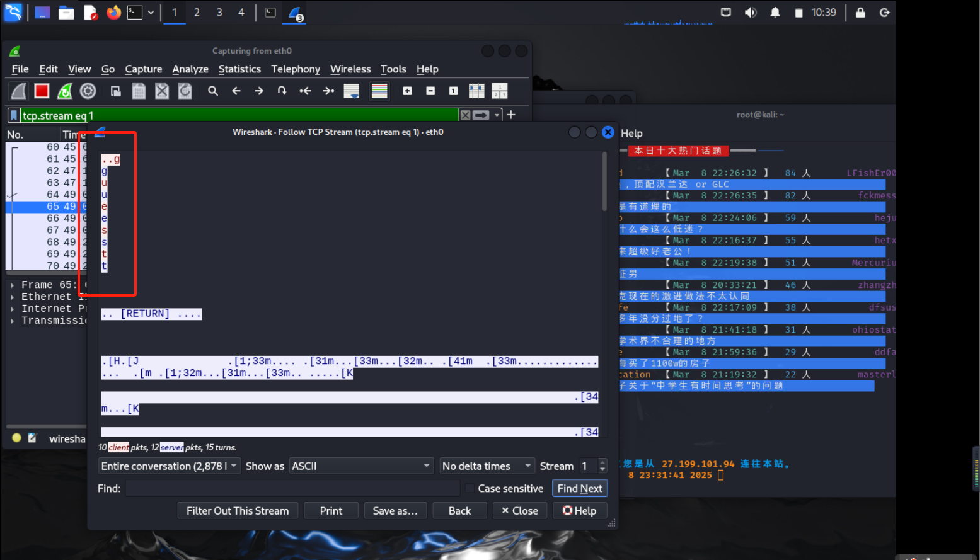This screenshot has height=560, width=980.
Task: Select packet number 65 row
Action: [x=45, y=207]
